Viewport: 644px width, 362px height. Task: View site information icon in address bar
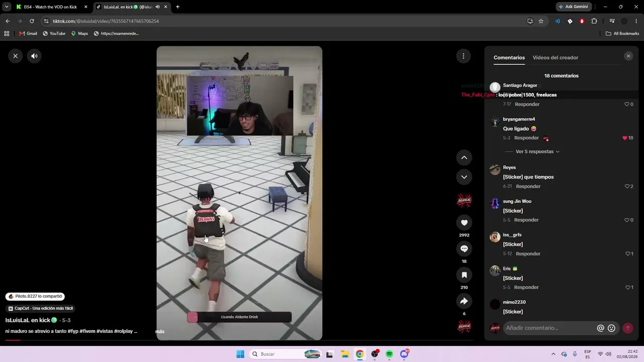click(46, 21)
